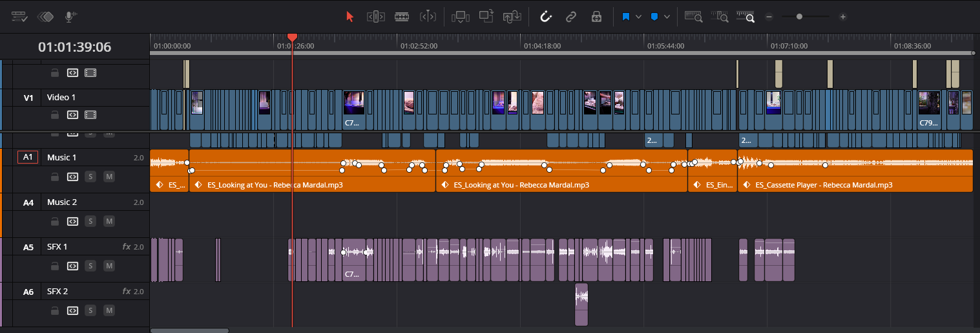The image size is (980, 333).
Task: Toggle auto select on top video track
Action: [x=73, y=73]
